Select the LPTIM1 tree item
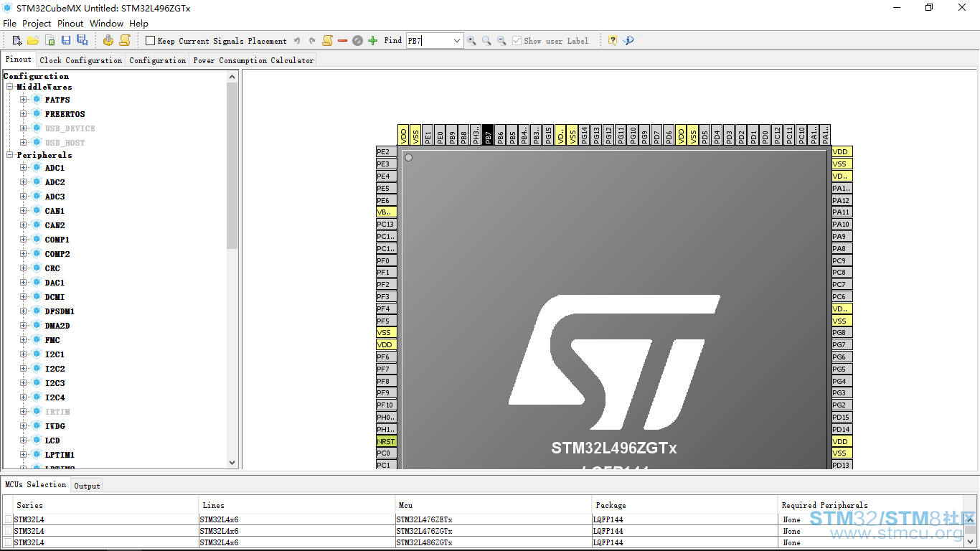The height and width of the screenshot is (551, 980). pos(60,455)
